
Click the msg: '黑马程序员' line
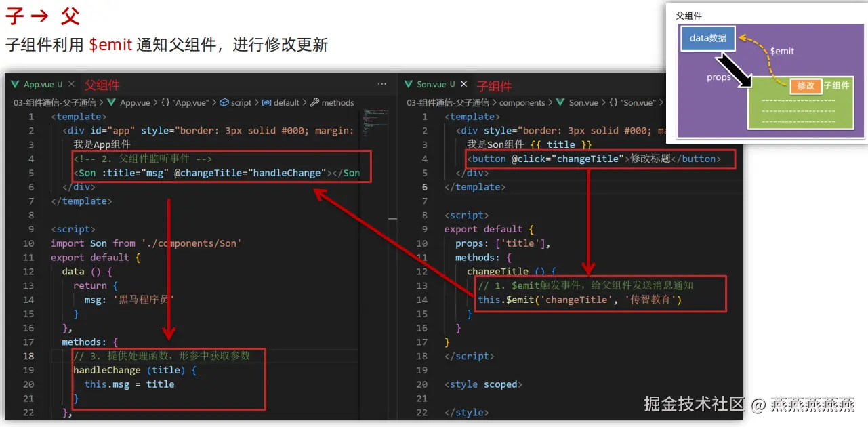129,300
